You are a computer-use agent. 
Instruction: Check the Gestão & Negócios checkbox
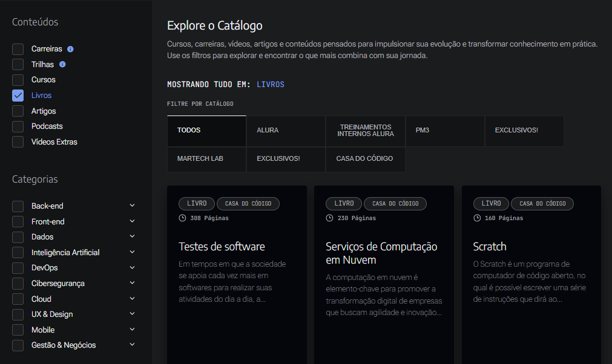18,345
